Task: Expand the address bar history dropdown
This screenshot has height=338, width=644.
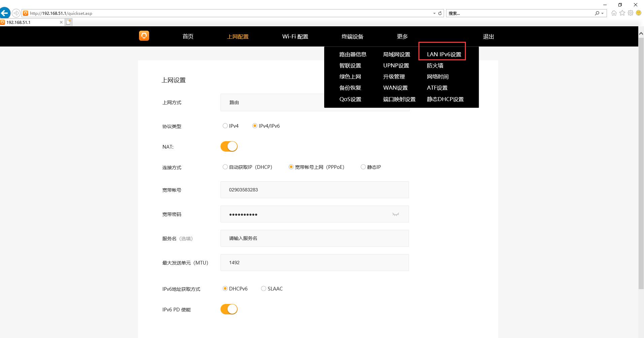Action: click(x=434, y=13)
